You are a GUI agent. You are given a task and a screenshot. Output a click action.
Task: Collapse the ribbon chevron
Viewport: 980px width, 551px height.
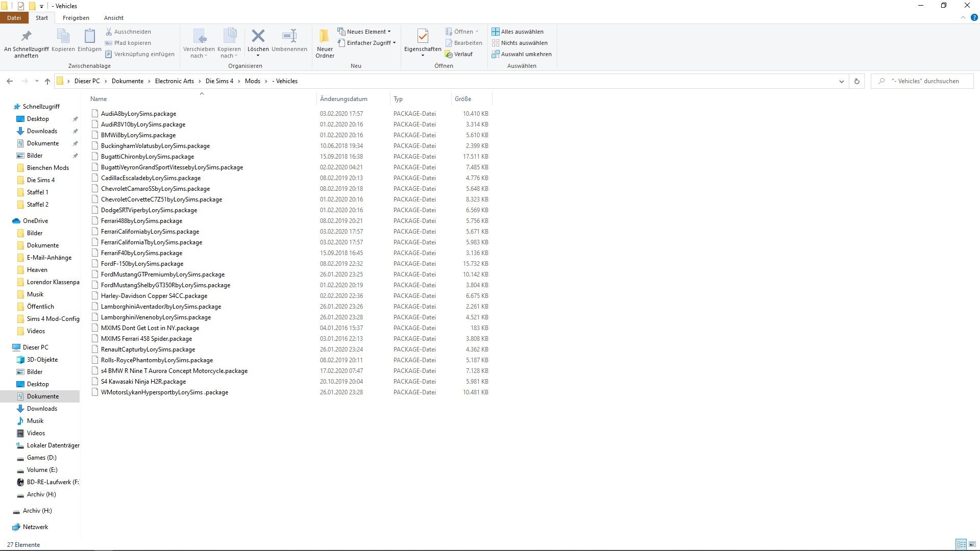click(x=963, y=17)
